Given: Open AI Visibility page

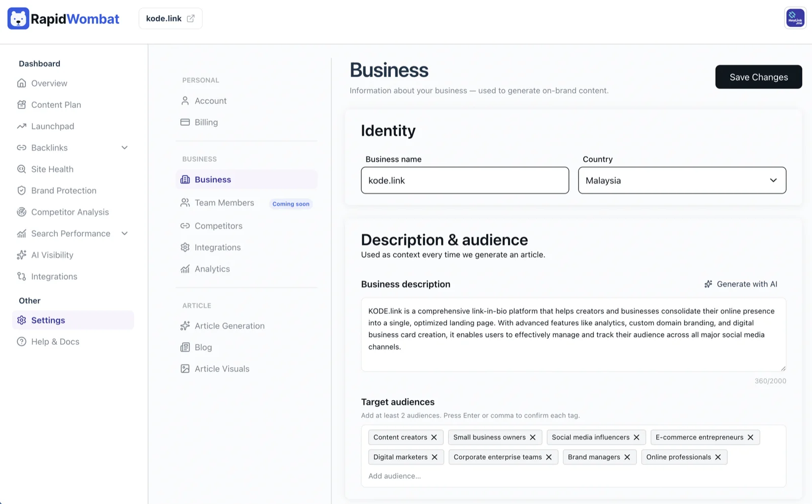Looking at the screenshot, I should click(52, 255).
